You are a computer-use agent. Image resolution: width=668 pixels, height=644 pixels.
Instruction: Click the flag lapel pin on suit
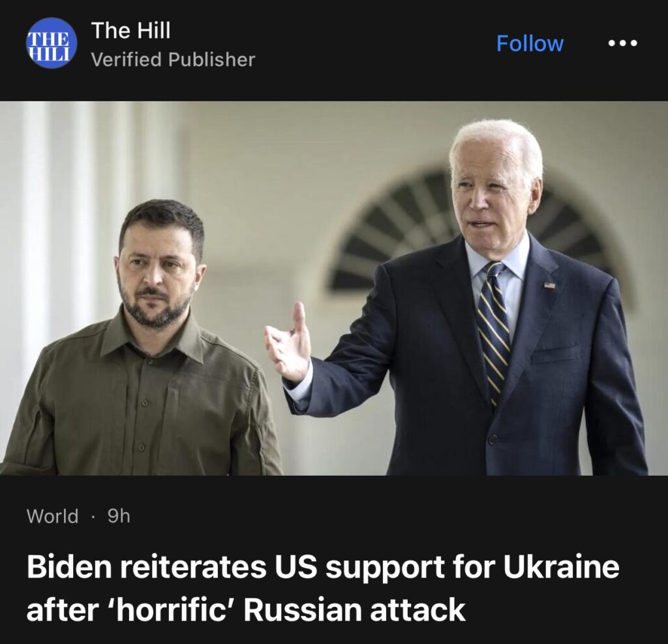point(549,285)
